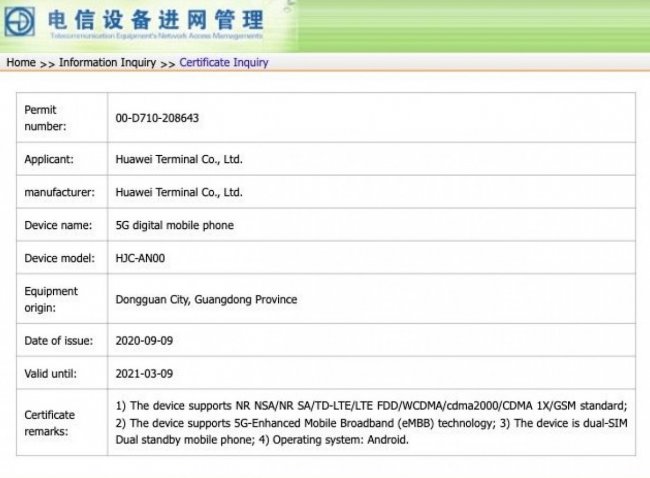This screenshot has width=650, height=478.
Task: Click issue date 2020-09-09
Action: tap(146, 341)
